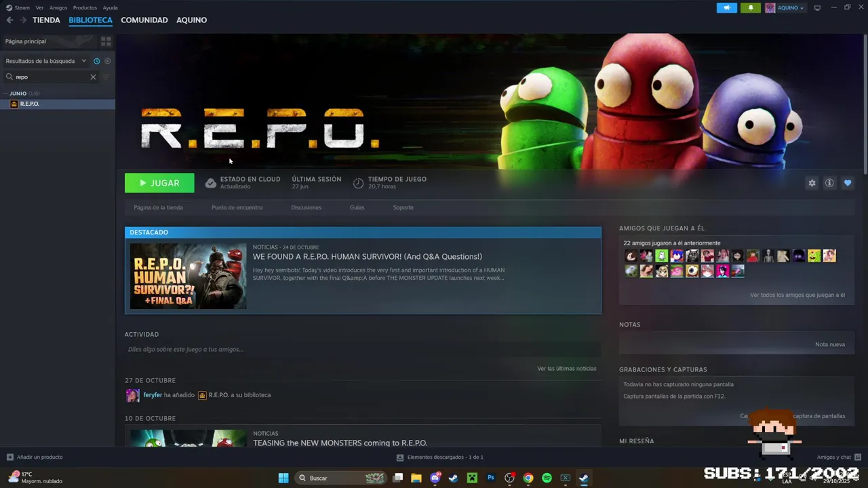Open game settings gear icon
The height and width of the screenshot is (488, 868).
click(812, 183)
